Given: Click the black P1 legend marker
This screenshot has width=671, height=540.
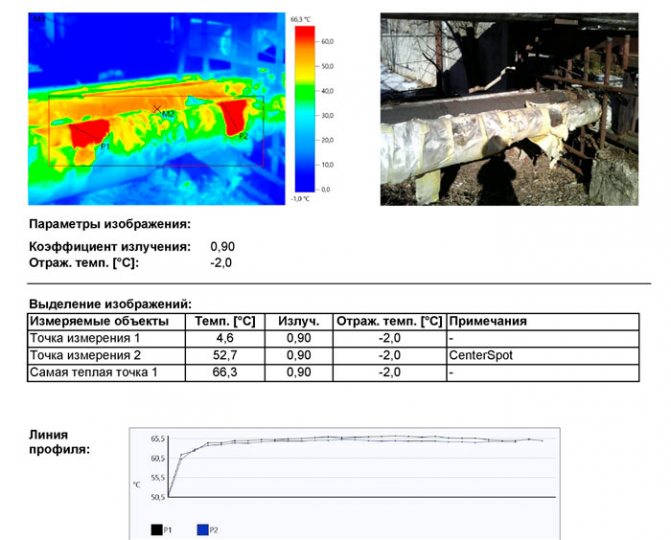Looking at the screenshot, I should (x=155, y=529).
